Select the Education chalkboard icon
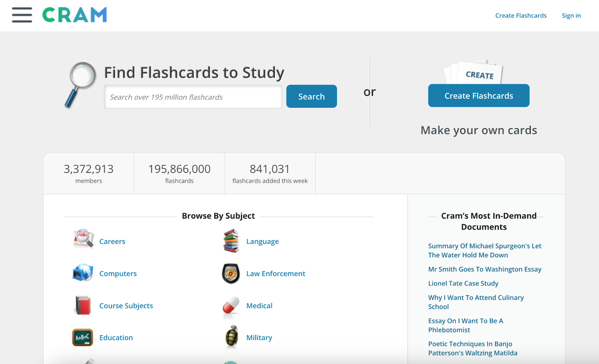Image resolution: width=599 pixels, height=364 pixels. point(82,337)
